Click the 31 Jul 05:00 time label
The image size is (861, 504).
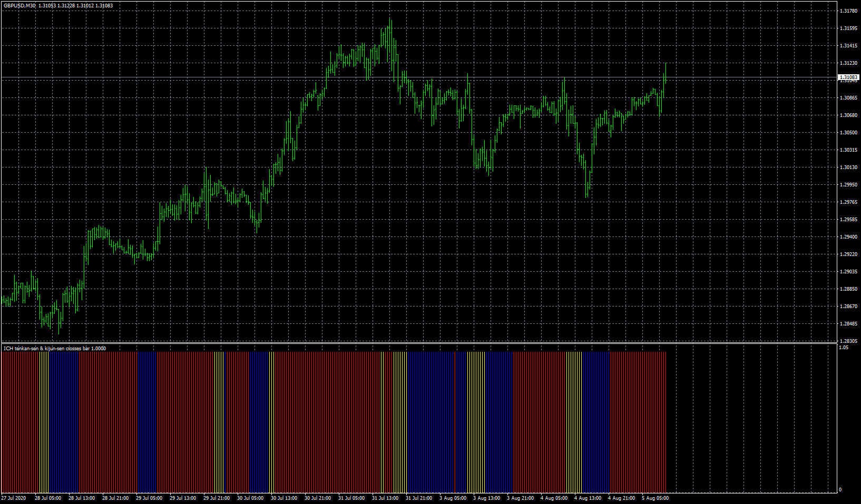(x=351, y=498)
